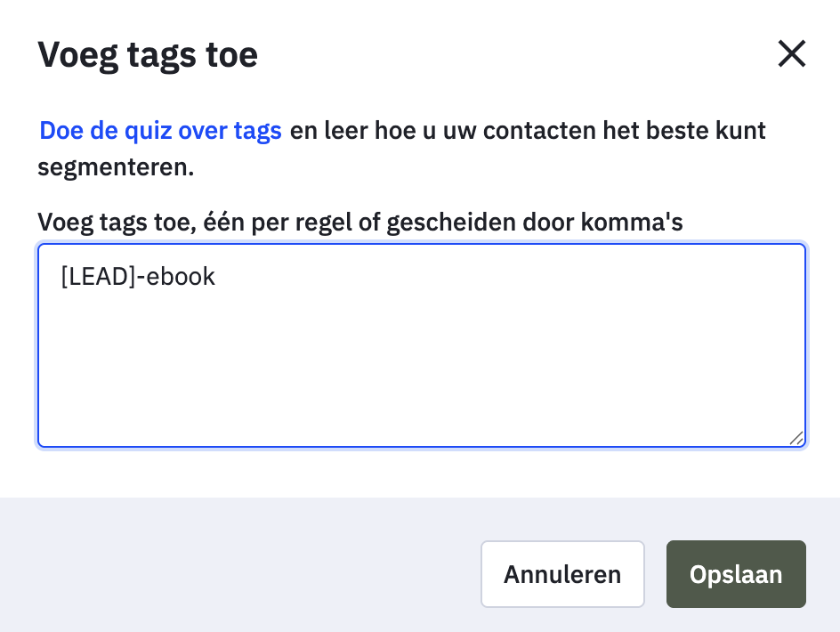Save the tags with Opslaan

pyautogui.click(x=736, y=574)
